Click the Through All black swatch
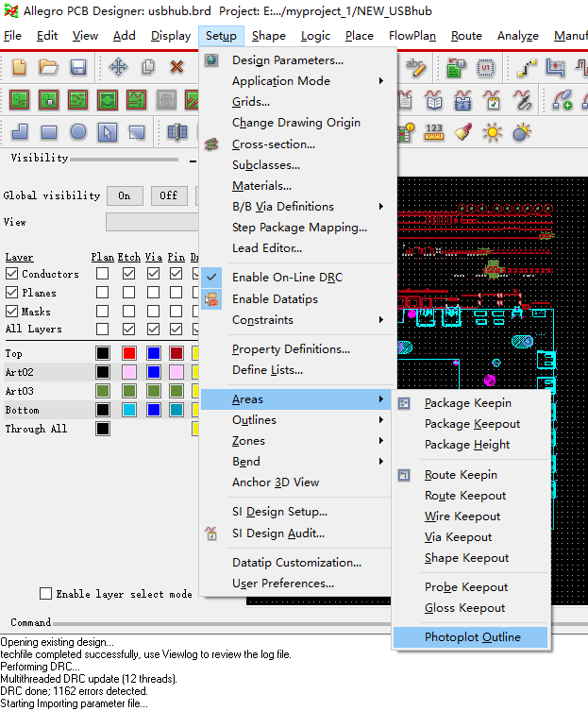 (103, 429)
